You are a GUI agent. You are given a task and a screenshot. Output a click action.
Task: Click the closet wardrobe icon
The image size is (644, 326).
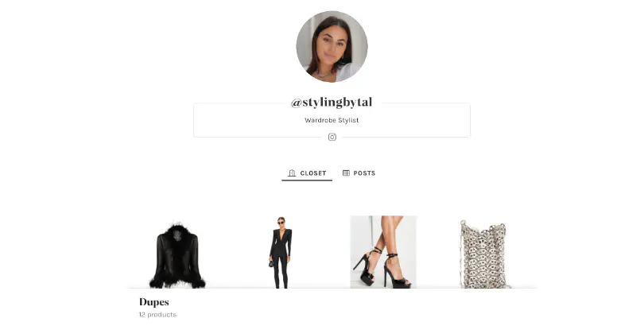[x=292, y=173]
